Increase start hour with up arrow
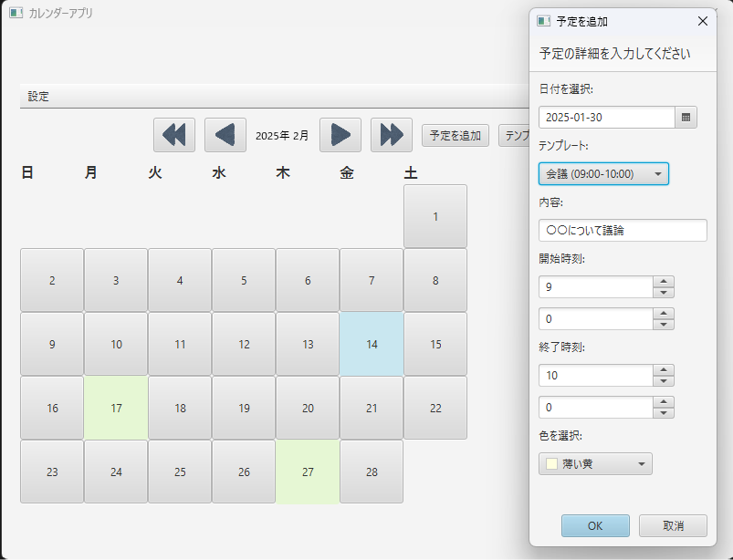The width and height of the screenshot is (733, 560). tap(664, 282)
